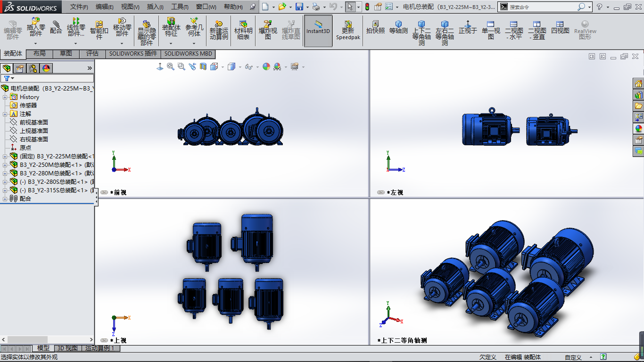This screenshot has width=644, height=362.
Task: Click the Print icon in top toolbar
Action: click(316, 7)
